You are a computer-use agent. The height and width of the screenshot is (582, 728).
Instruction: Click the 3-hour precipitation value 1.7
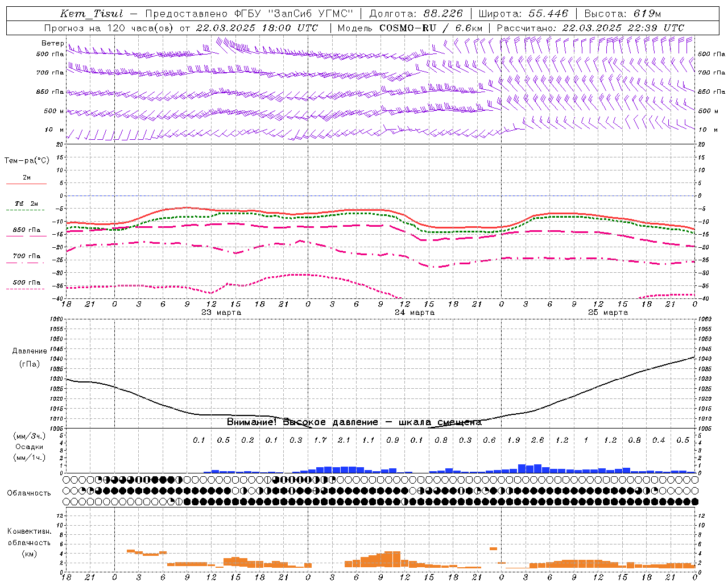320,440
